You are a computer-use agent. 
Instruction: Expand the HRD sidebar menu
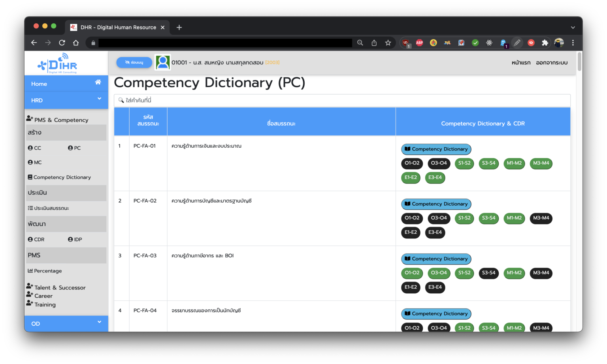click(x=66, y=100)
